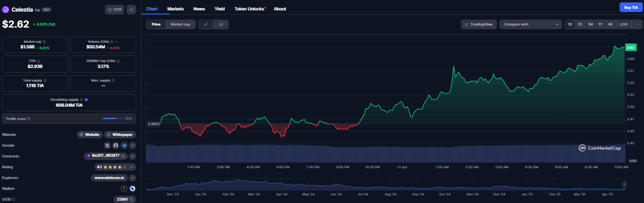Open the Telegram social icon
This screenshot has height=203, width=644.
pos(124,145)
